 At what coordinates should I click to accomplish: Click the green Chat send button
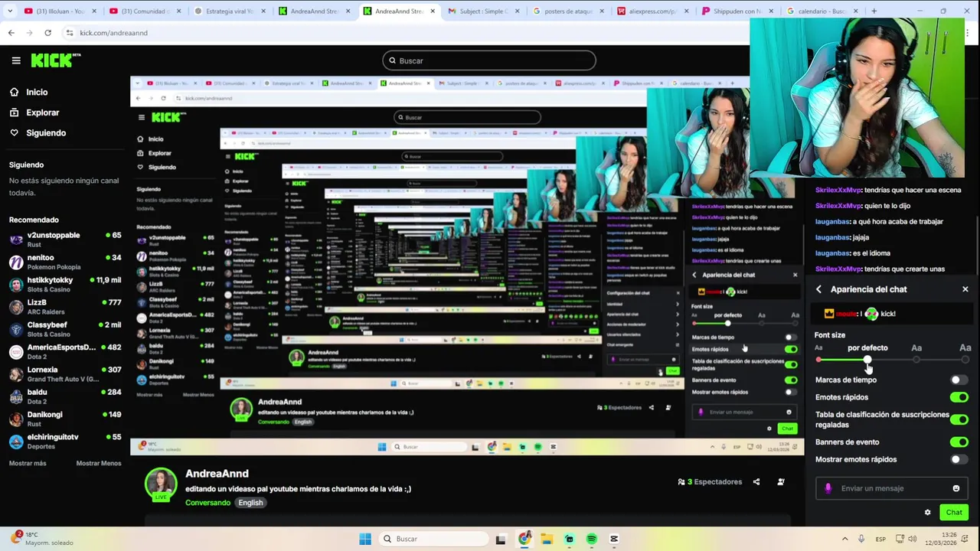pos(954,513)
